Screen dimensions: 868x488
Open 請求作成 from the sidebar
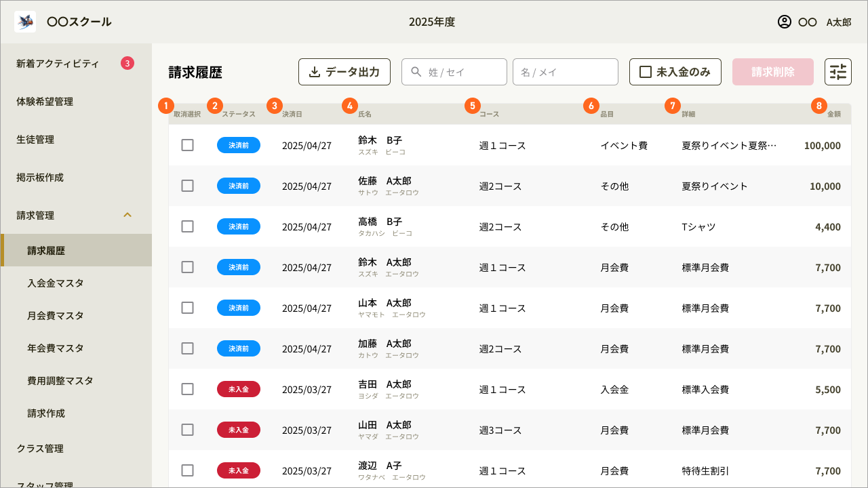[48, 413]
